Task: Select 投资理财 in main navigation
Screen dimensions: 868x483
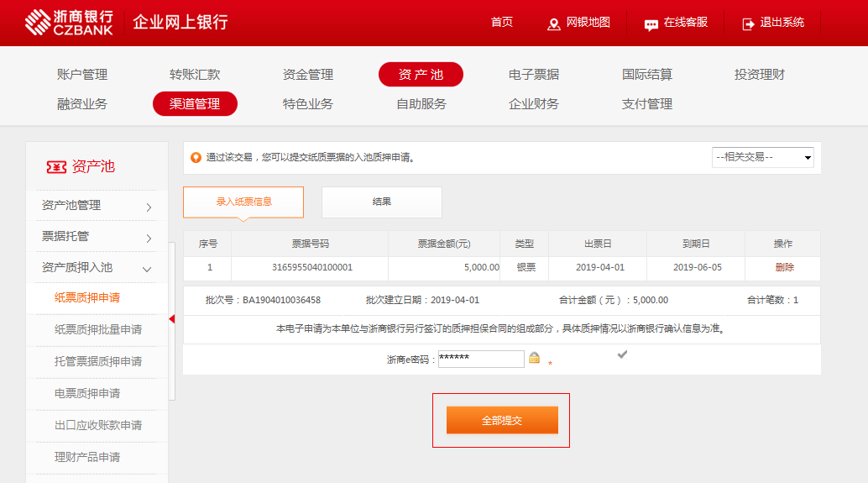Action: pos(760,74)
